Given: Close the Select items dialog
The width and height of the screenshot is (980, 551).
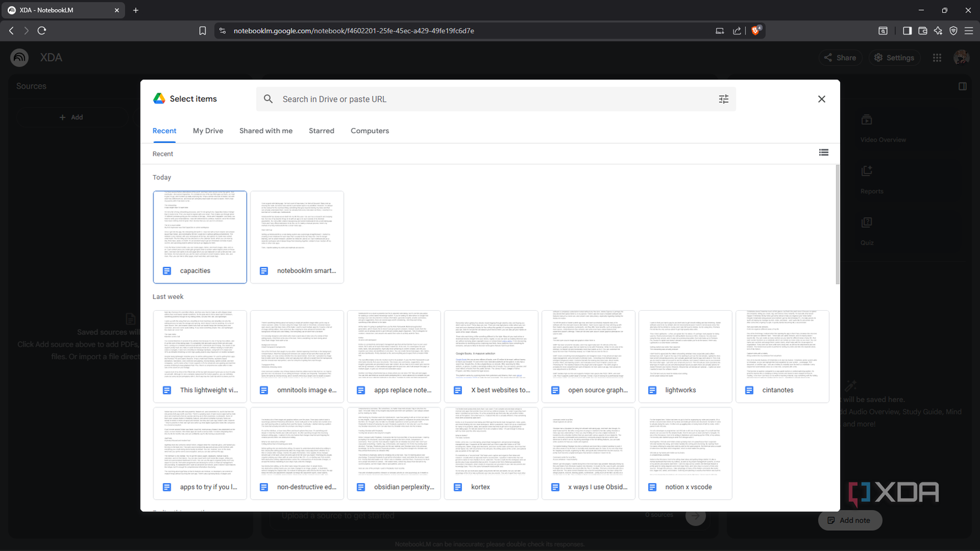Looking at the screenshot, I should tap(821, 99).
